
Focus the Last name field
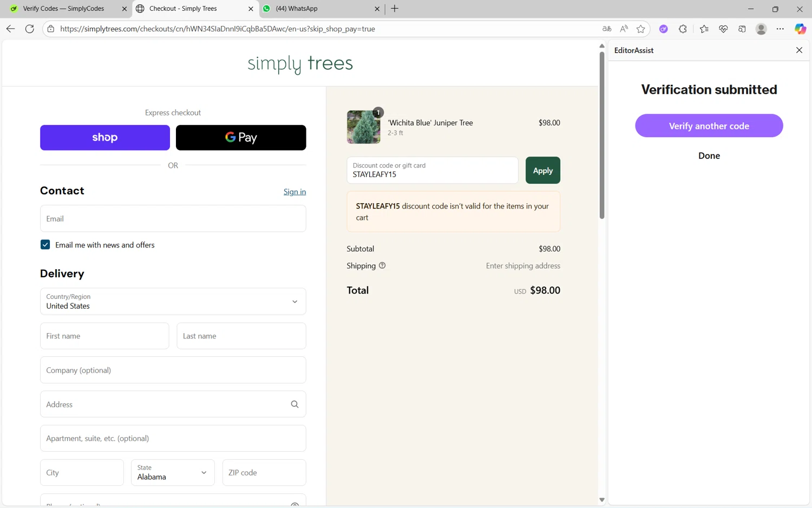click(x=241, y=336)
